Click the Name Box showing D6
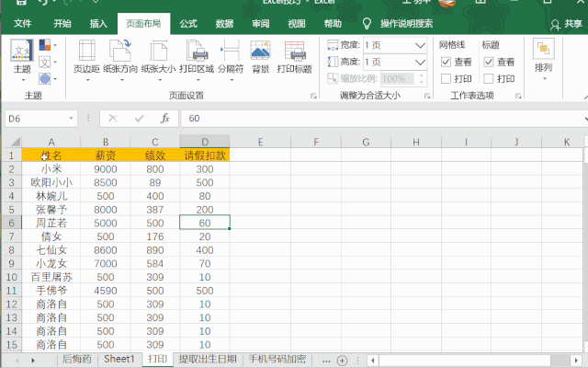 (x=36, y=119)
